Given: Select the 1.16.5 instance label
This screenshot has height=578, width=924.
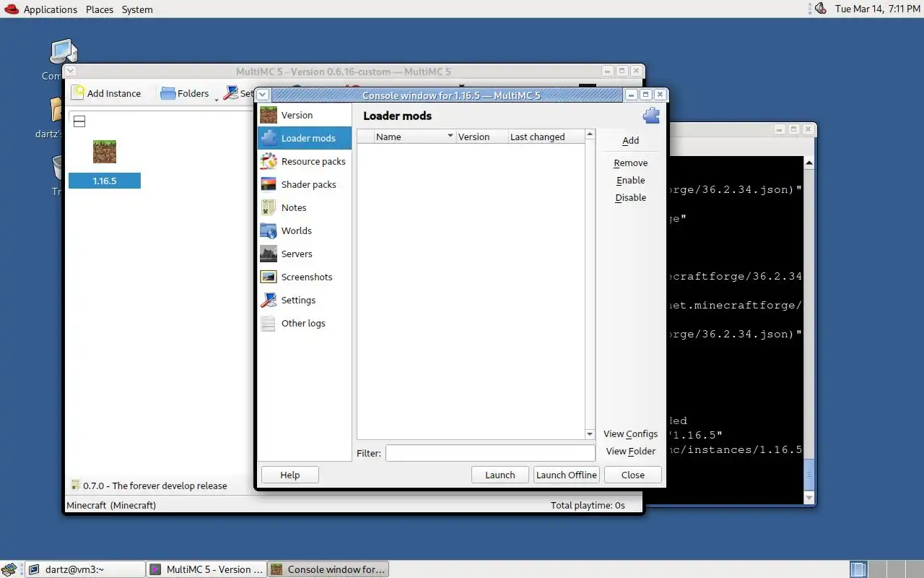Looking at the screenshot, I should (x=105, y=181).
